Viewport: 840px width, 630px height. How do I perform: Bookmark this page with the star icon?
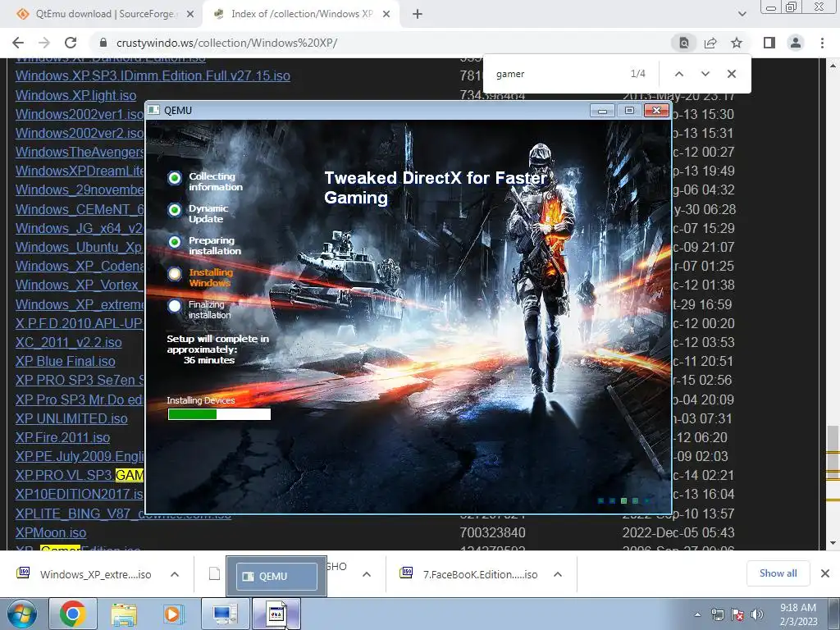(x=737, y=43)
